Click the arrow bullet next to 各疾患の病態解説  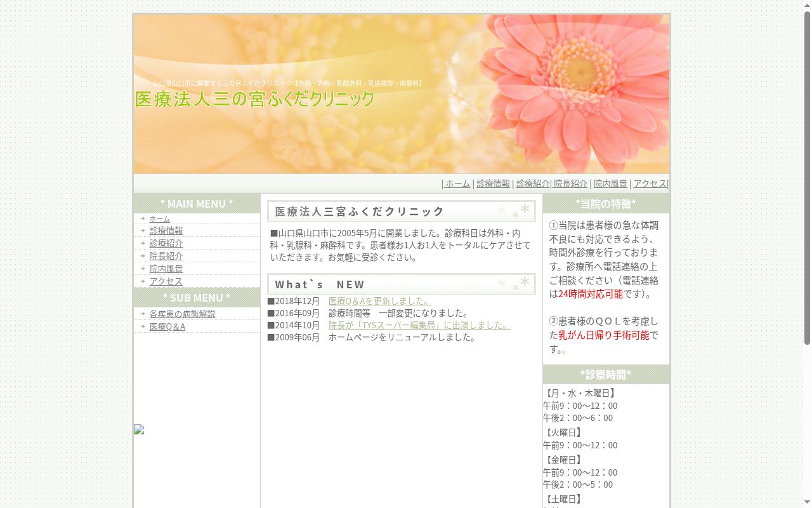pos(143,314)
